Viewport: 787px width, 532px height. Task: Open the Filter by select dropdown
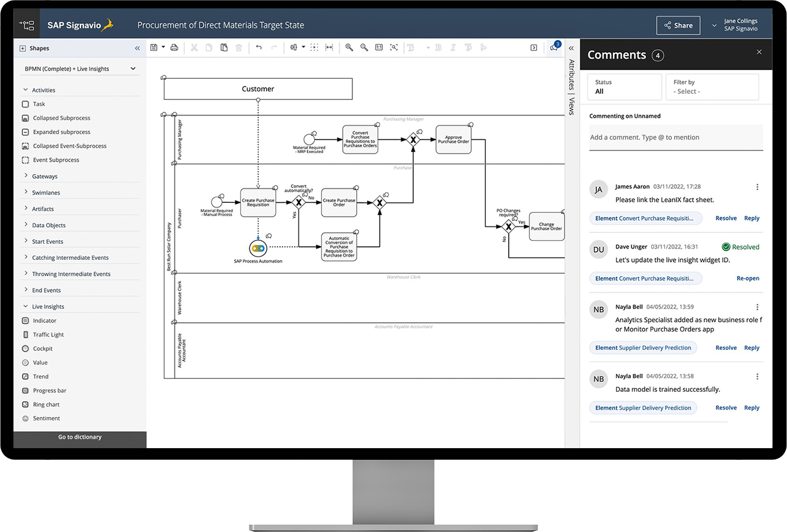pos(712,87)
